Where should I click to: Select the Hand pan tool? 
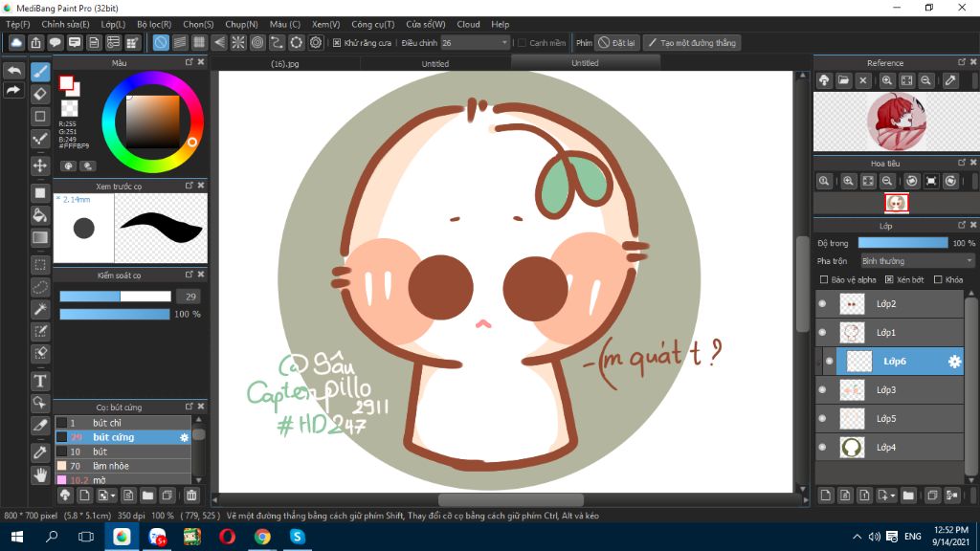(x=40, y=474)
